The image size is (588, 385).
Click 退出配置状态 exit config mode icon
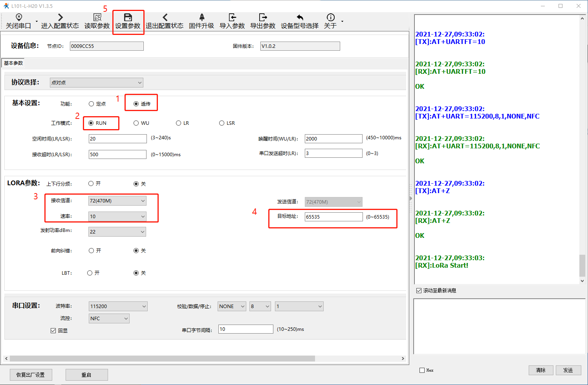tap(165, 17)
